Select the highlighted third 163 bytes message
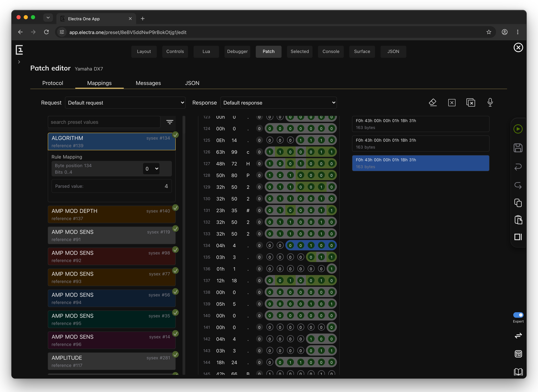The height and width of the screenshot is (392, 538). pos(421,163)
